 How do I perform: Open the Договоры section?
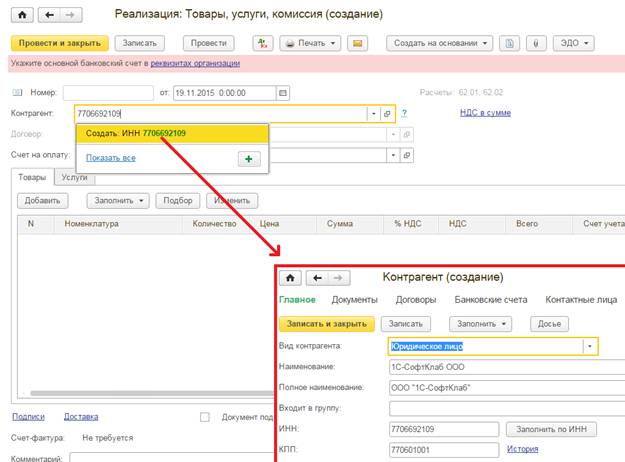(416, 300)
